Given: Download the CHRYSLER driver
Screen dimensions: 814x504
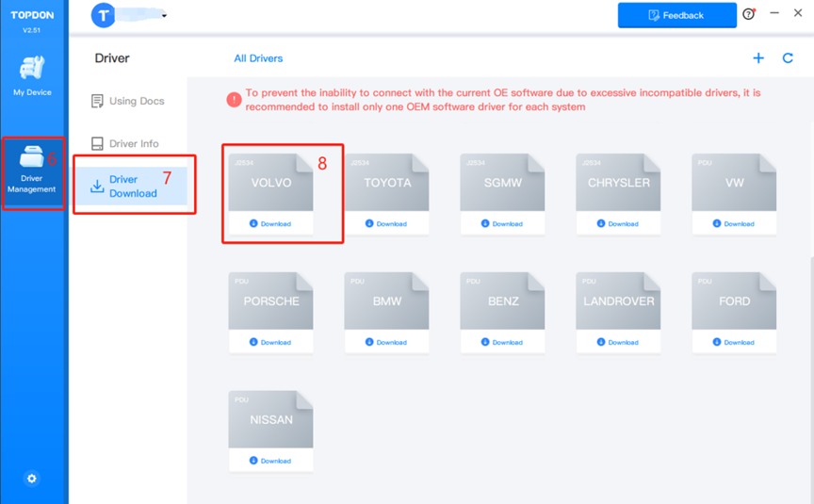Looking at the screenshot, I should (x=618, y=223).
